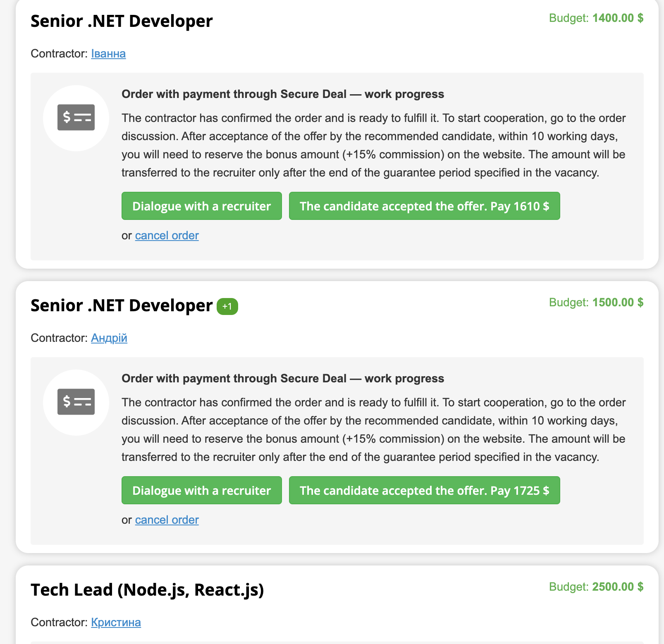Open contractor Андрій's profile link
The height and width of the screenshot is (644, 664).
109,338
